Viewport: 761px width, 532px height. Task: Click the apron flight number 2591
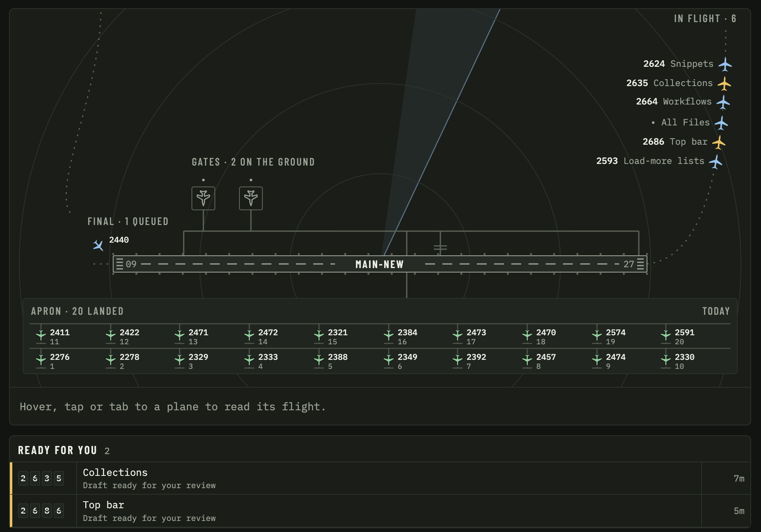[x=685, y=332]
